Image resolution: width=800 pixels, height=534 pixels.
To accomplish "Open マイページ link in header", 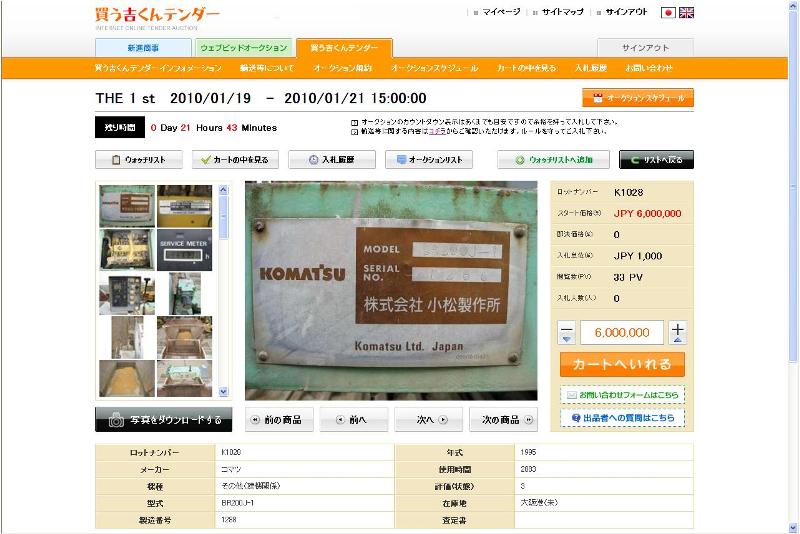I will click(501, 12).
